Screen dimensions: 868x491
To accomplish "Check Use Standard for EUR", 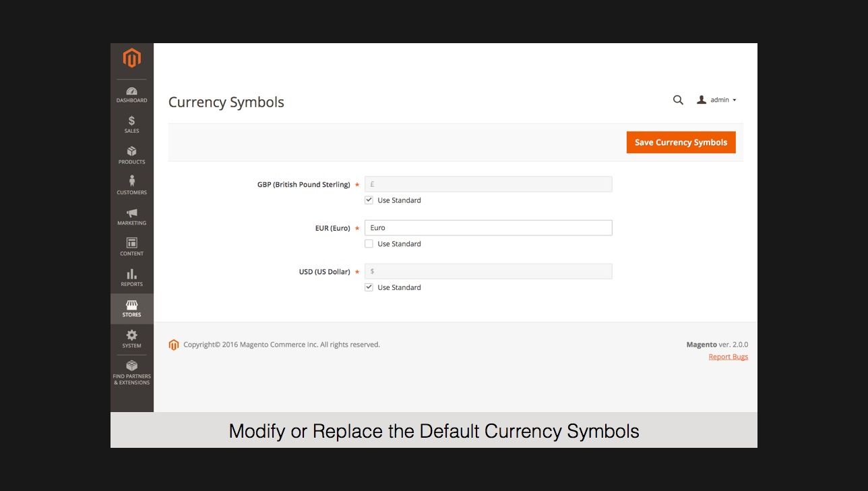I will coord(369,244).
